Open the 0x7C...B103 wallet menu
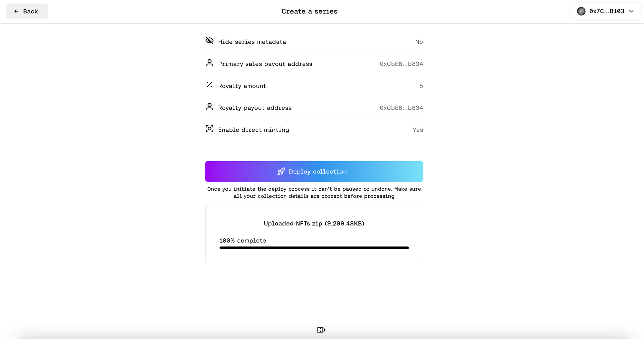 click(x=606, y=11)
